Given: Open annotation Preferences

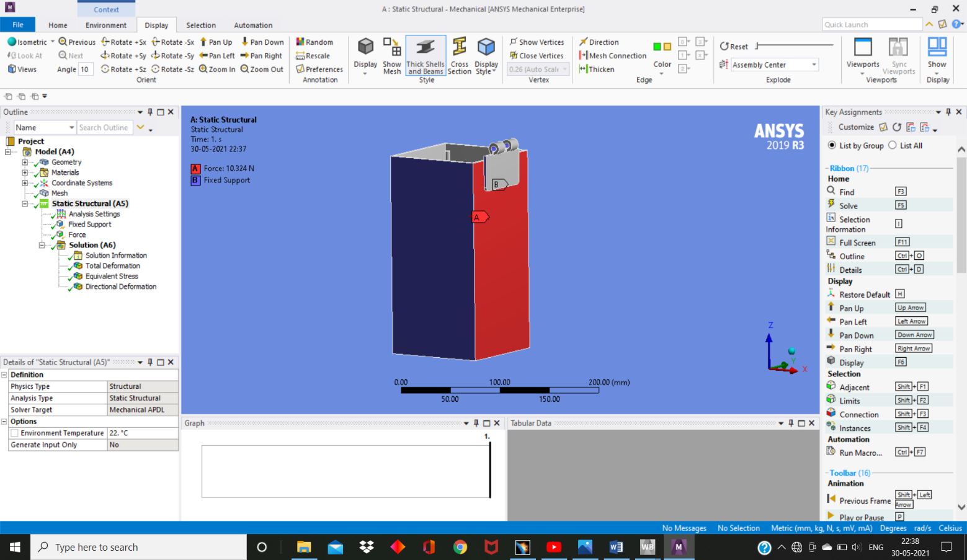Looking at the screenshot, I should (319, 69).
